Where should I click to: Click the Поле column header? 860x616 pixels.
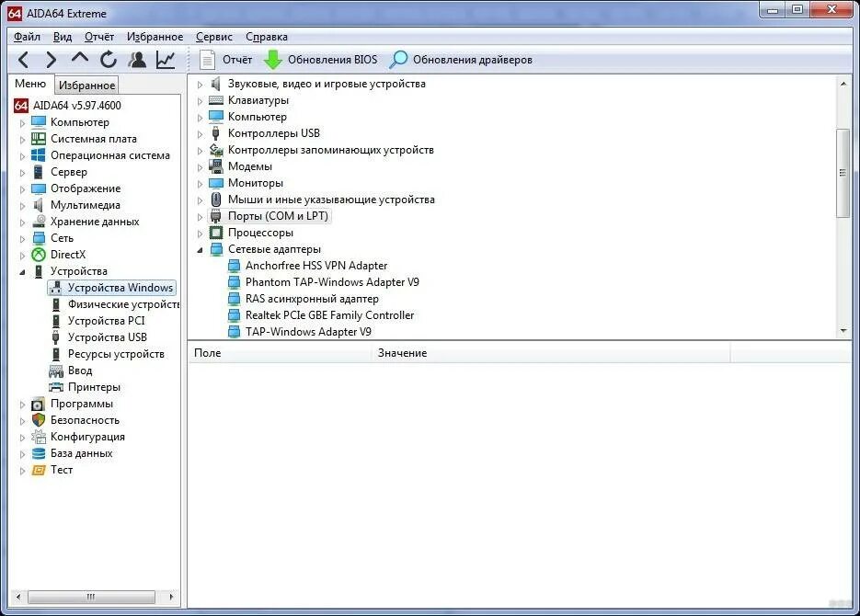click(280, 353)
